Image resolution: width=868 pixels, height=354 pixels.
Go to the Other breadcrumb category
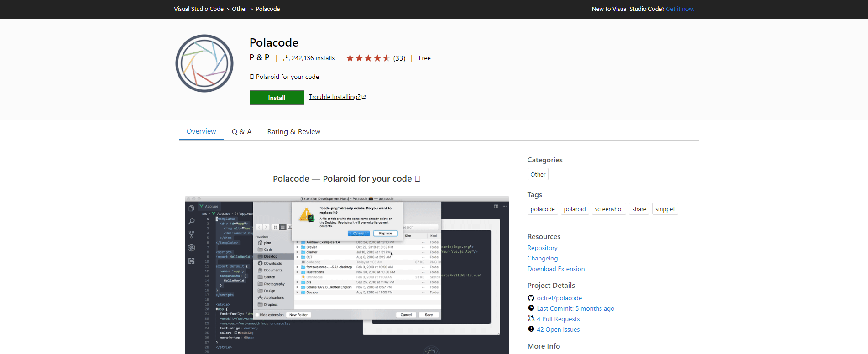240,9
